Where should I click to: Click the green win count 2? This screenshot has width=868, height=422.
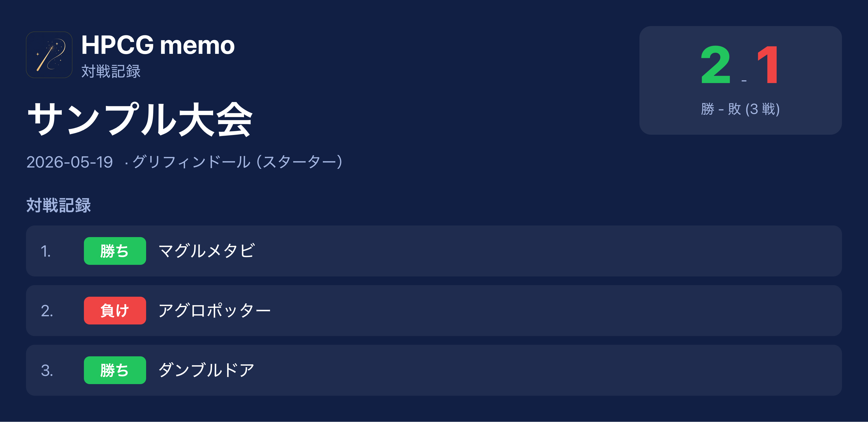click(x=715, y=65)
